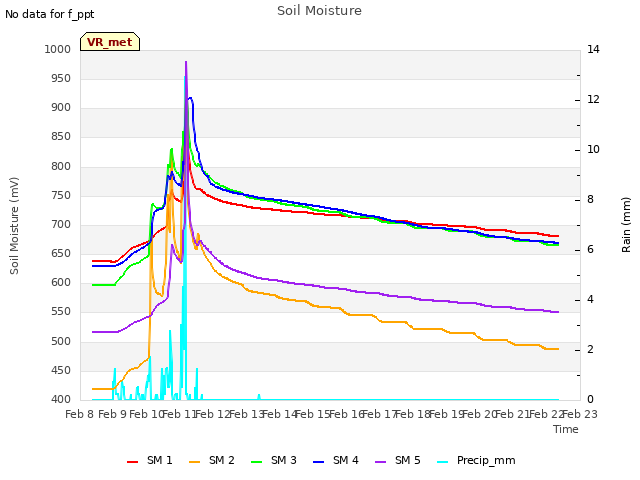Image resolution: width=640 pixels, height=480 pixels.
Task: Toggle the SM 5 legend entry
Action: pyautogui.click(x=398, y=460)
